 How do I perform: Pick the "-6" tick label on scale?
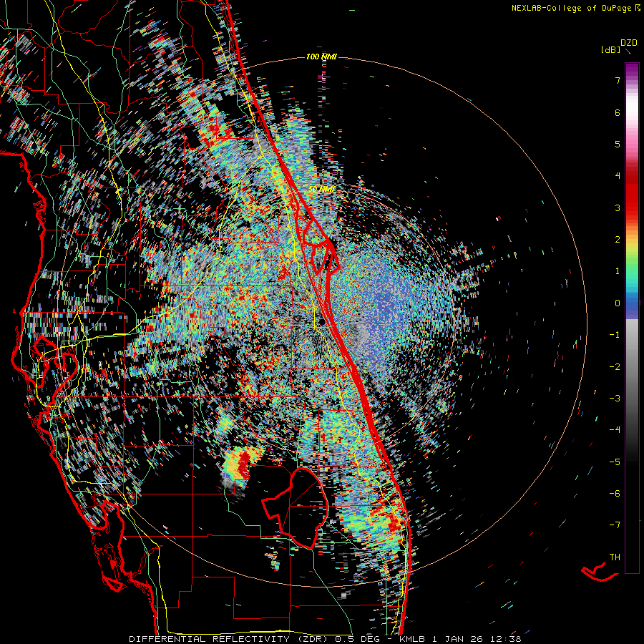pyautogui.click(x=615, y=494)
